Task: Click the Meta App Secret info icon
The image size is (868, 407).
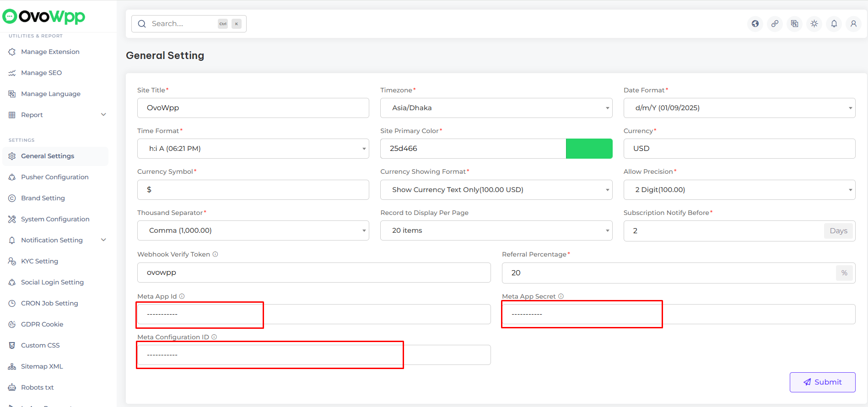Action: 561,296
